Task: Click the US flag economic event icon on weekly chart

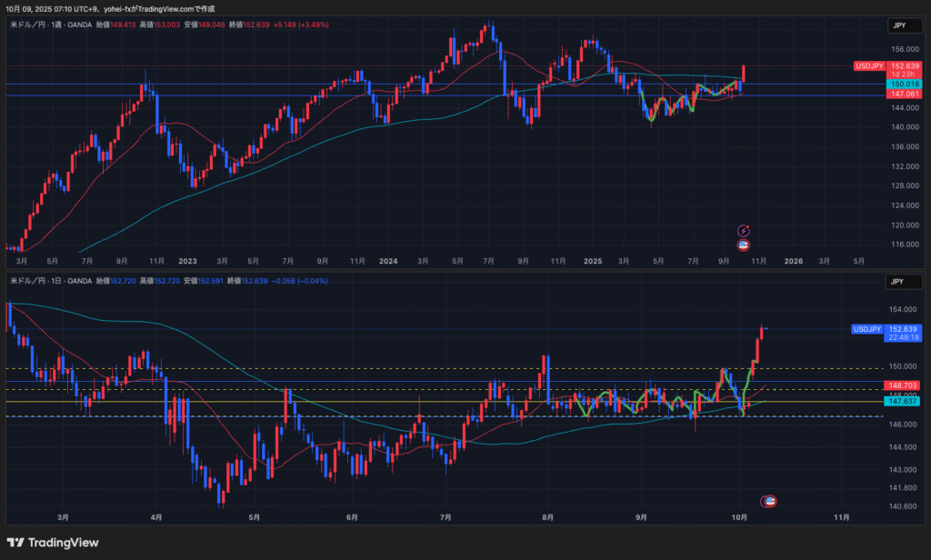Action: (x=744, y=244)
